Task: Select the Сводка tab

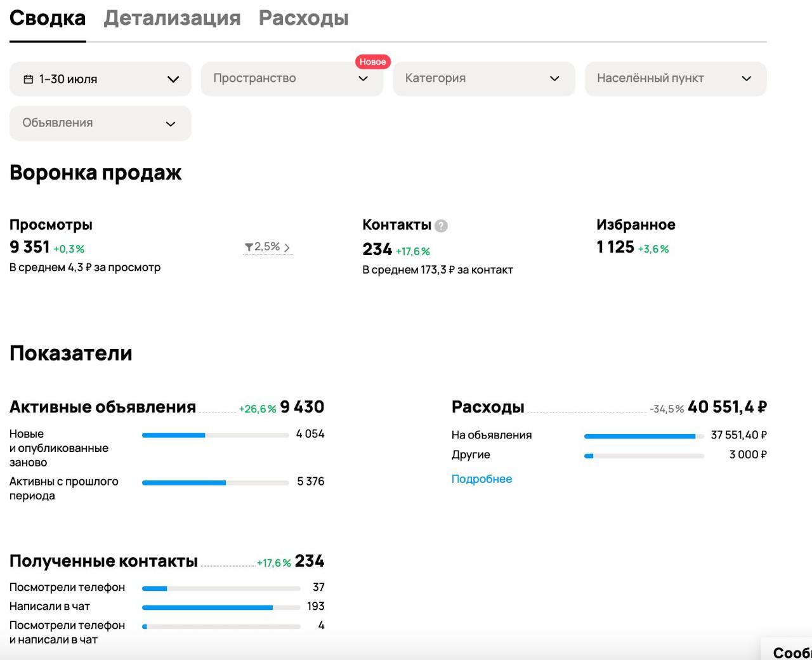Action: [x=48, y=18]
